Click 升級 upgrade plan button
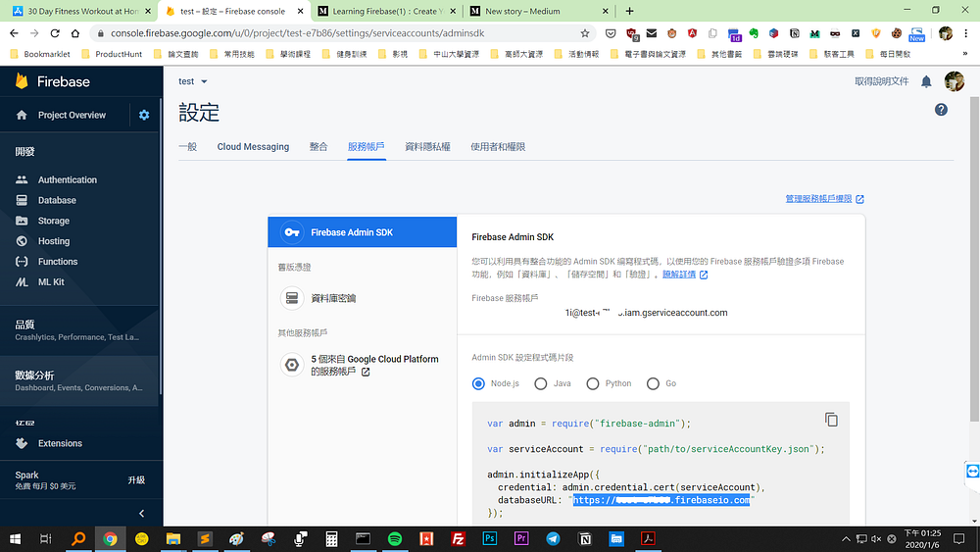The image size is (980, 552). (136, 480)
